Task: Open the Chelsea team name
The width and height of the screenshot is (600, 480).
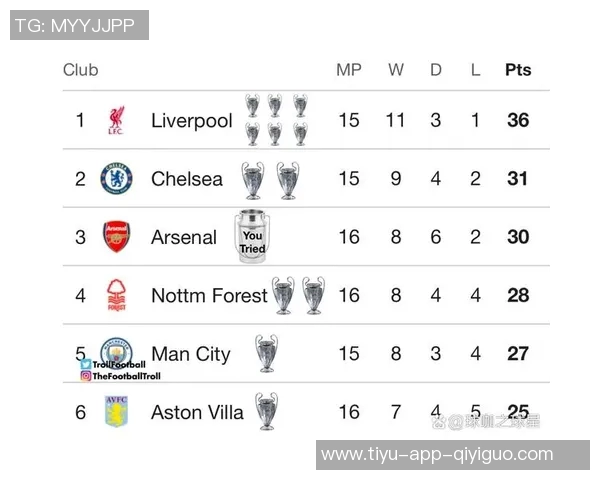Action: pos(187,179)
